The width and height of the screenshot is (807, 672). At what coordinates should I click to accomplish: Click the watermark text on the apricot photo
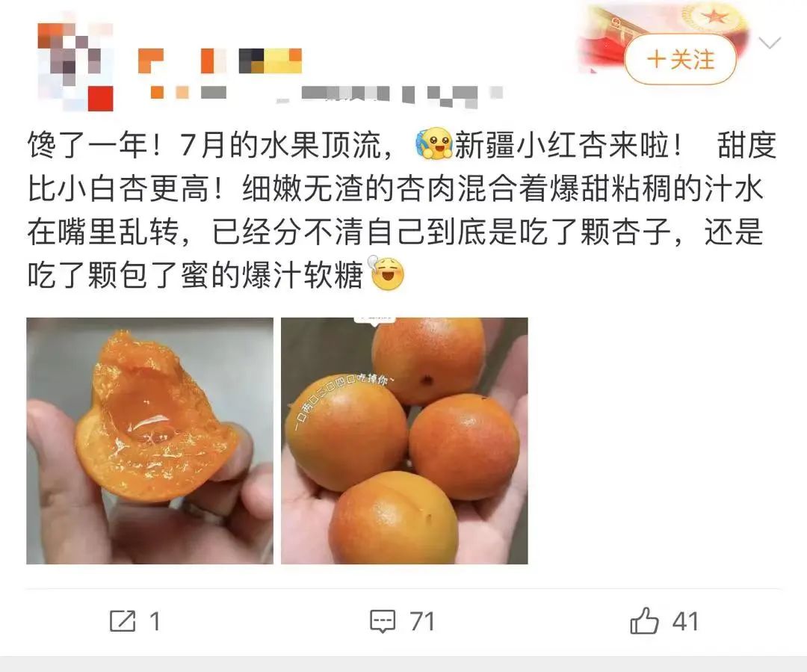pos(343,399)
